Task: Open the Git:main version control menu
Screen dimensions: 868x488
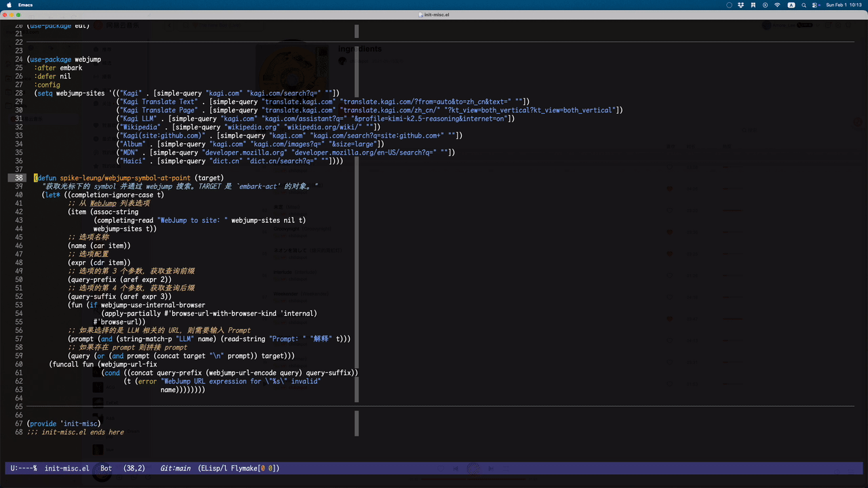Action: click(175, 468)
